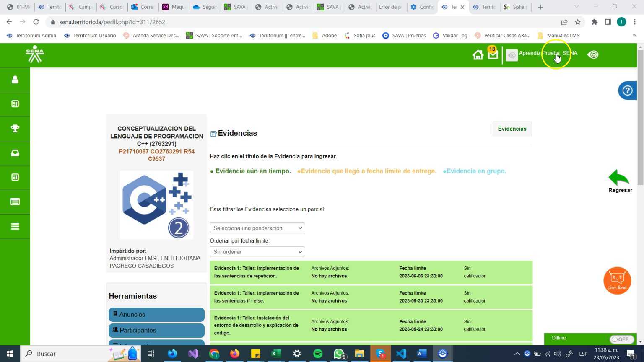
Task: Open the home icon in green header
Action: (x=478, y=55)
